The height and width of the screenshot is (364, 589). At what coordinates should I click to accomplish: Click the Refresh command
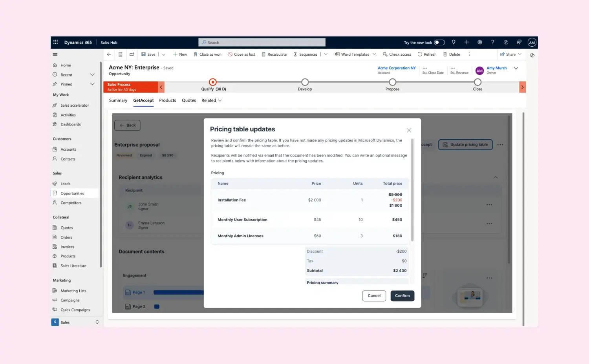coord(427,55)
